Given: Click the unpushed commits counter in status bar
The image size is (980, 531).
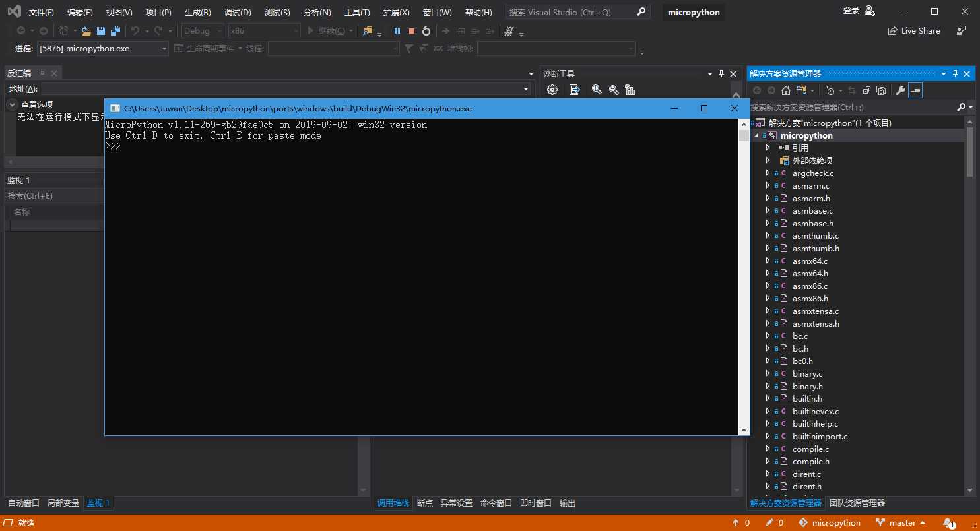Looking at the screenshot, I should pyautogui.click(x=741, y=523).
